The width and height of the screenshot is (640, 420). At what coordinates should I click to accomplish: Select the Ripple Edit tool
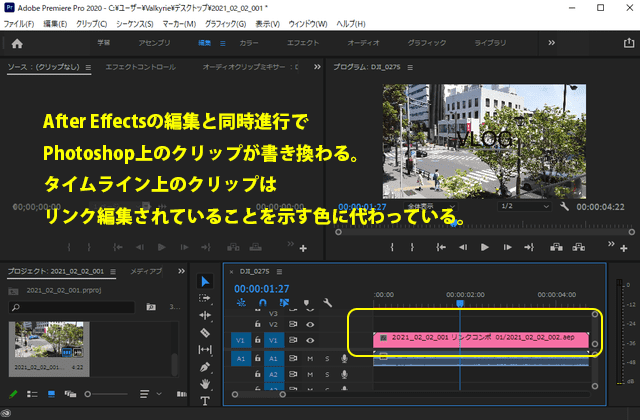pyautogui.click(x=205, y=315)
